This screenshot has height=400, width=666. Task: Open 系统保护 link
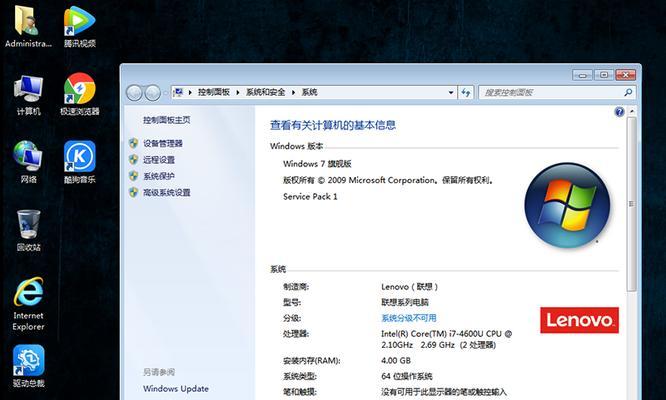tap(159, 176)
